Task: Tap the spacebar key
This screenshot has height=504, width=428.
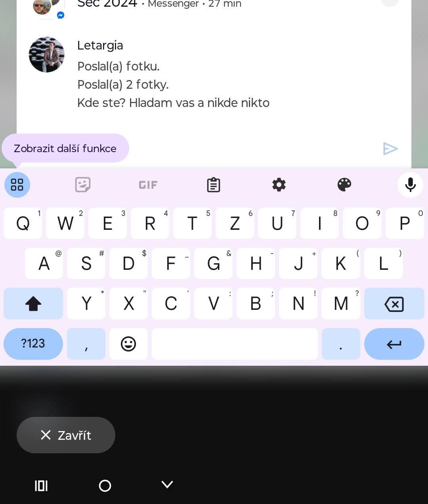Action: coord(235,344)
